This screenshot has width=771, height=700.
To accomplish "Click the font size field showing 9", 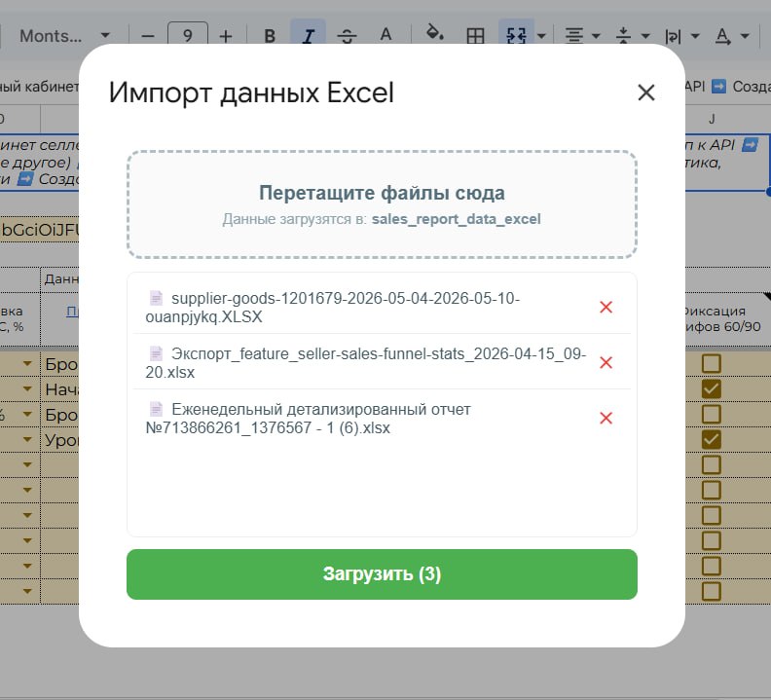I will tap(187, 33).
